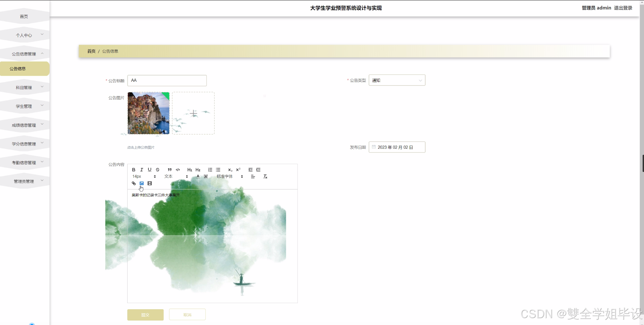The image size is (644, 325).
Task: Insert an image into the editor
Action: pos(141,183)
